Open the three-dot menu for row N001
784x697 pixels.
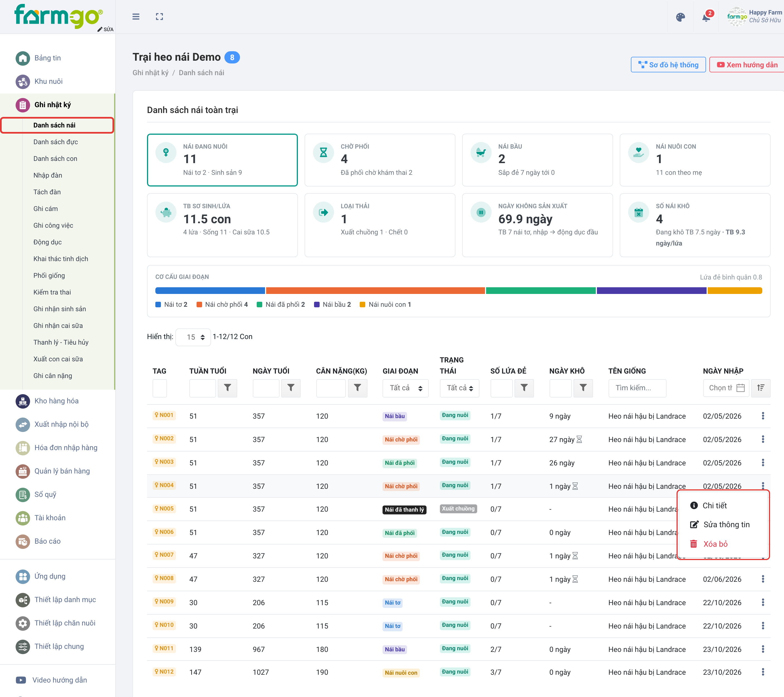click(763, 416)
